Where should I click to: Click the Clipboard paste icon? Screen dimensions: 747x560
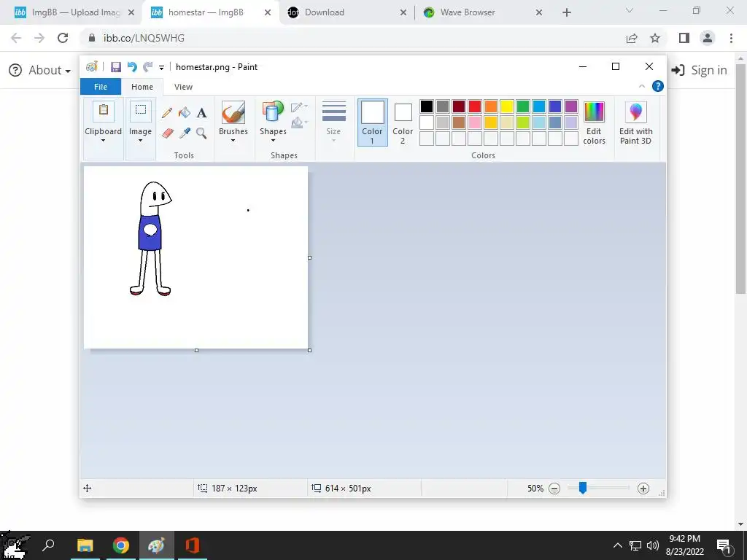[104, 112]
